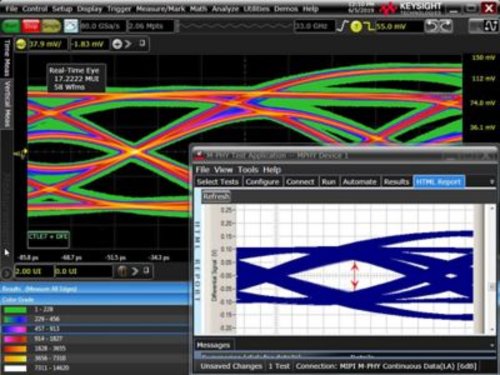Open the Analyze menu
The width and height of the screenshot is (500, 375).
click(225, 9)
